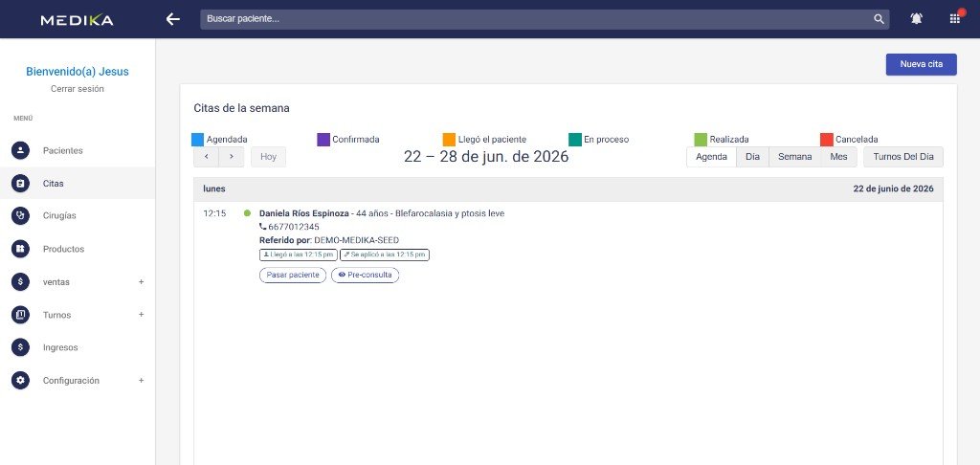
Task: Open Cirugías menu item
Action: tap(78, 215)
